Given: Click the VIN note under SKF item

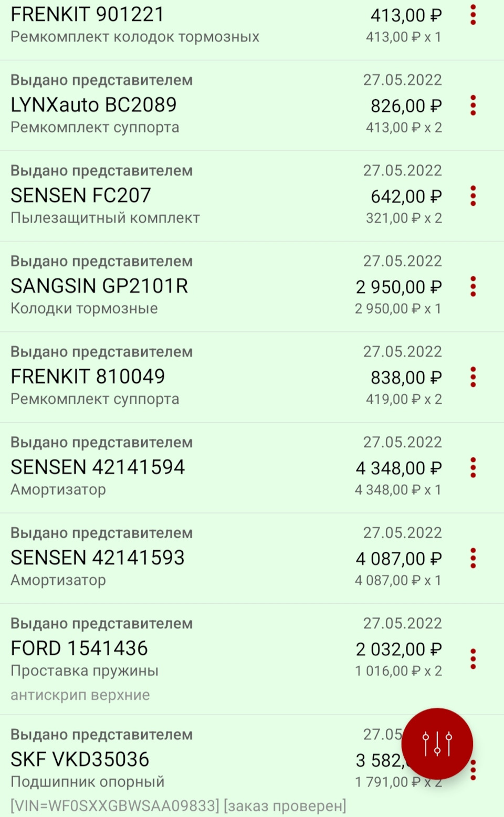Looking at the screenshot, I should (x=178, y=805).
